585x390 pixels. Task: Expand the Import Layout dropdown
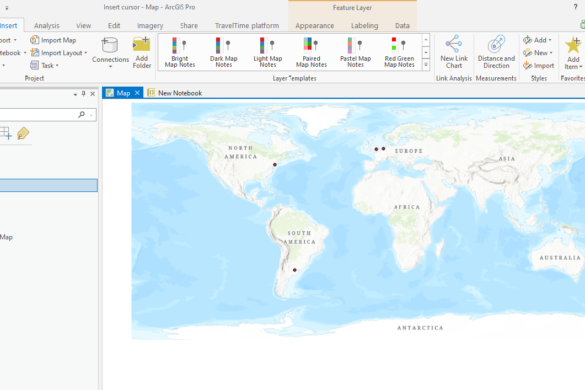(x=85, y=53)
